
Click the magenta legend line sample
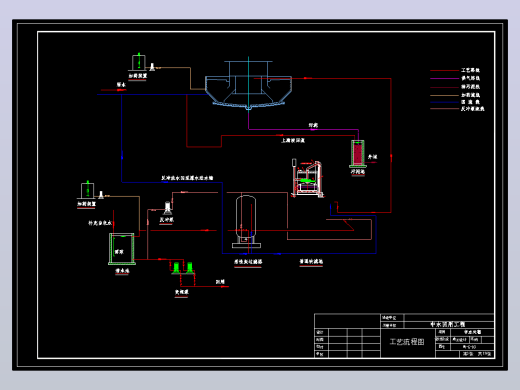point(444,78)
